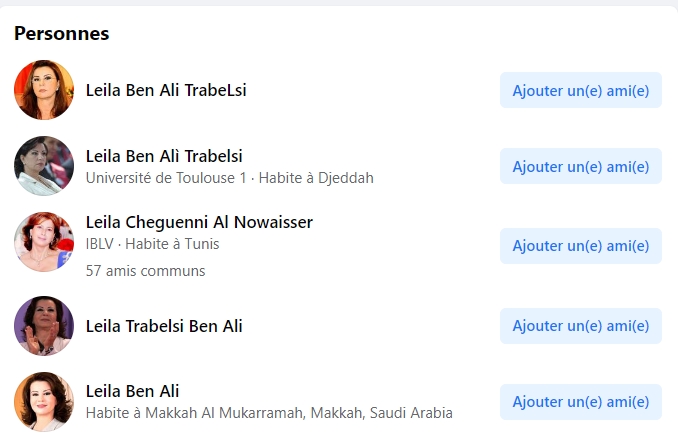
Task: Open the Leila Ben Ali name at the bottom
Action: coord(132,391)
